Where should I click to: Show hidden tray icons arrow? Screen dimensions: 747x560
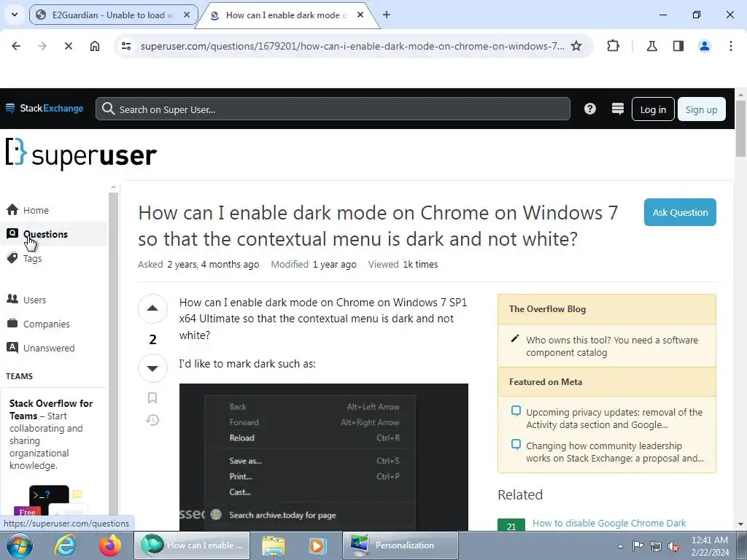click(x=620, y=546)
